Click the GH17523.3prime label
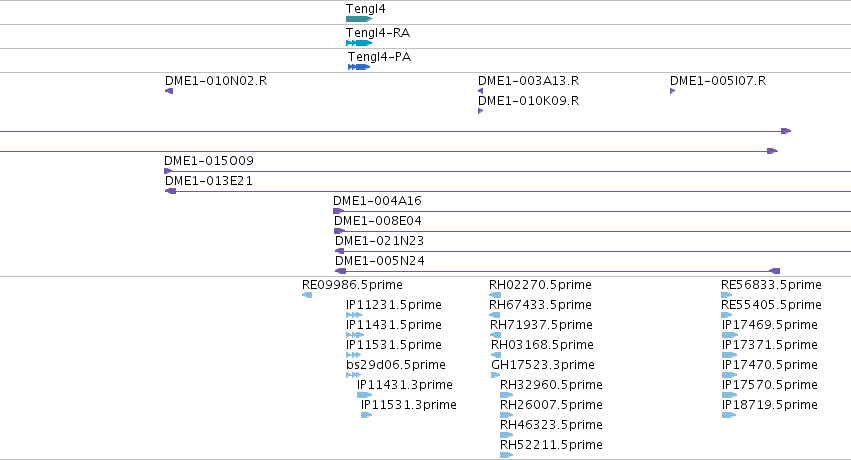This screenshot has height=460, width=851. click(543, 365)
